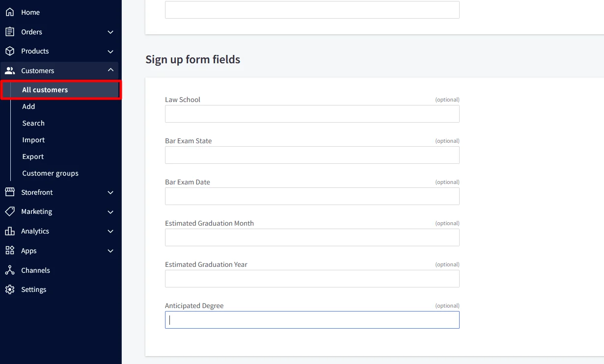Image resolution: width=604 pixels, height=364 pixels.
Task: Click the Export link
Action: pos(32,156)
